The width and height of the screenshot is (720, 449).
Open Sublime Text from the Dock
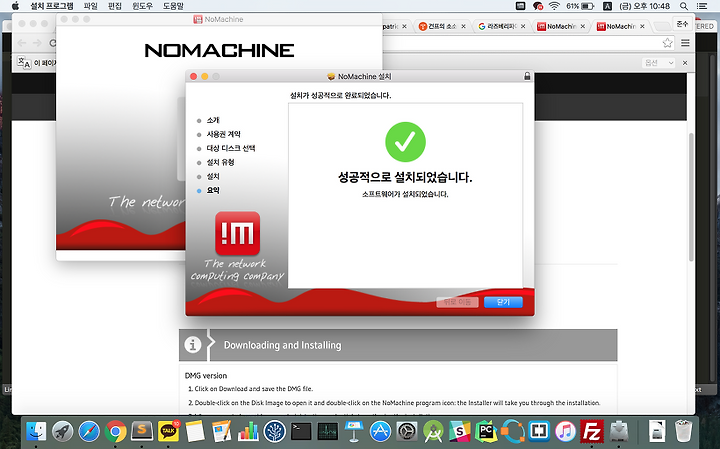pos(142,432)
